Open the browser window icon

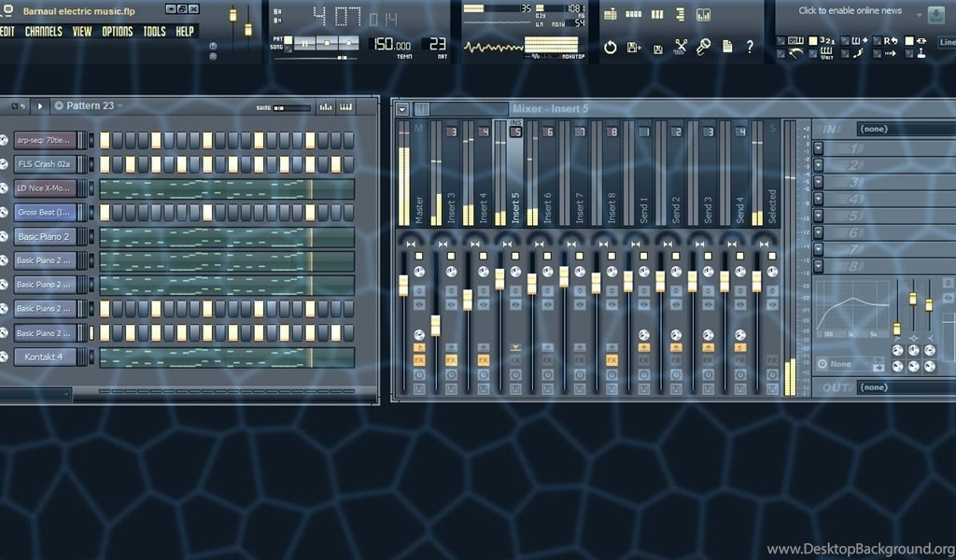(681, 15)
